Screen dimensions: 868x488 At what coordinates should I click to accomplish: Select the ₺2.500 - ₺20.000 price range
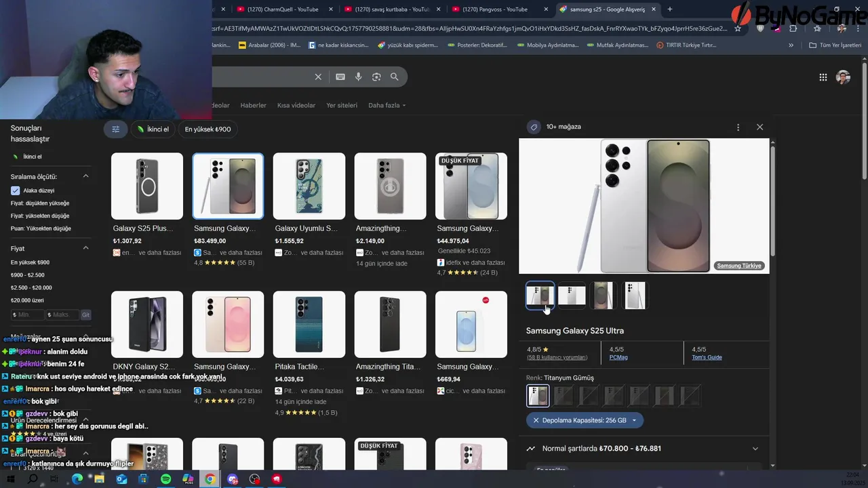31,287
